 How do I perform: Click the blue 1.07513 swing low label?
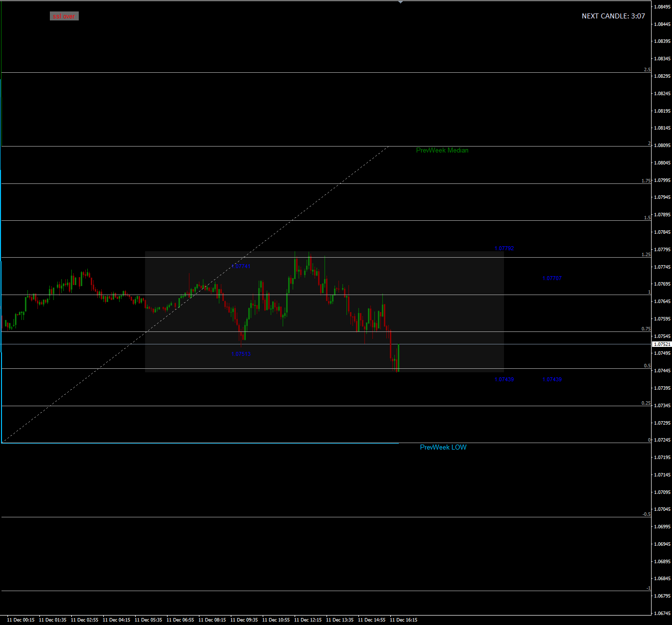241,354
